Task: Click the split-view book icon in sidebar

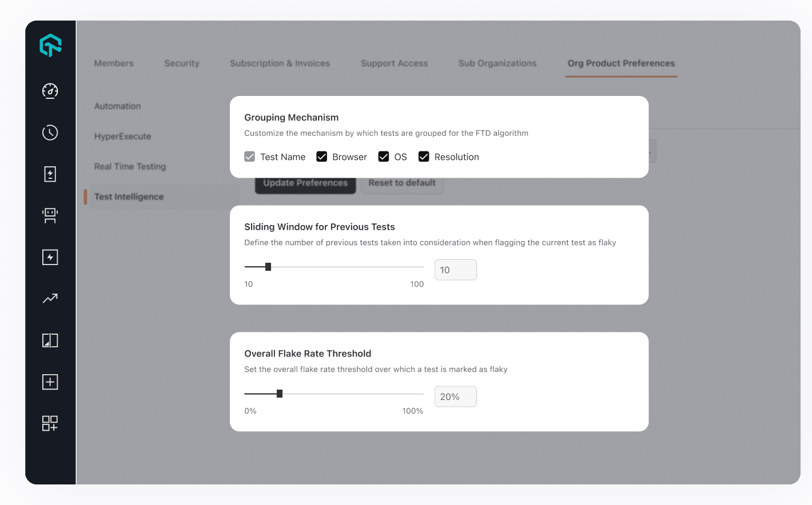Action: pyautogui.click(x=50, y=340)
